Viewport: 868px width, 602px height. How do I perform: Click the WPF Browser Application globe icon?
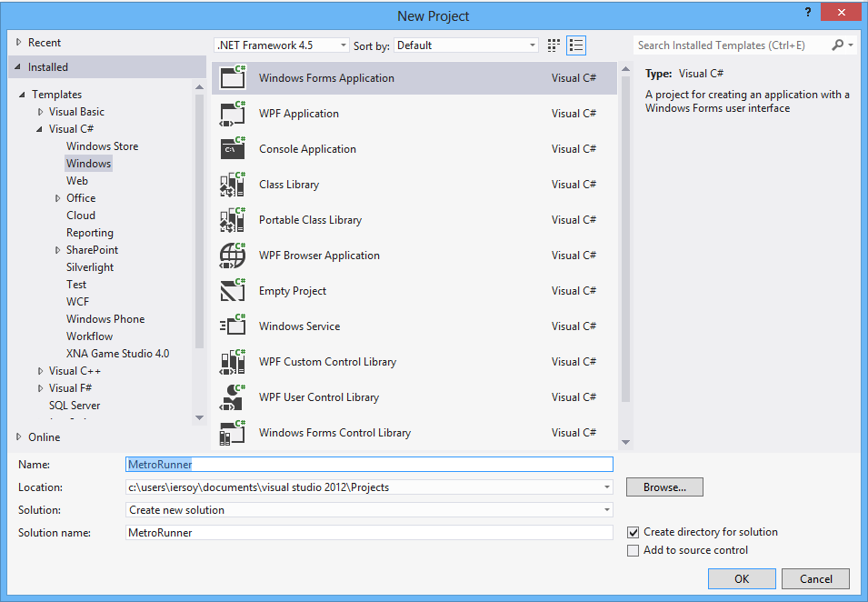(x=233, y=256)
